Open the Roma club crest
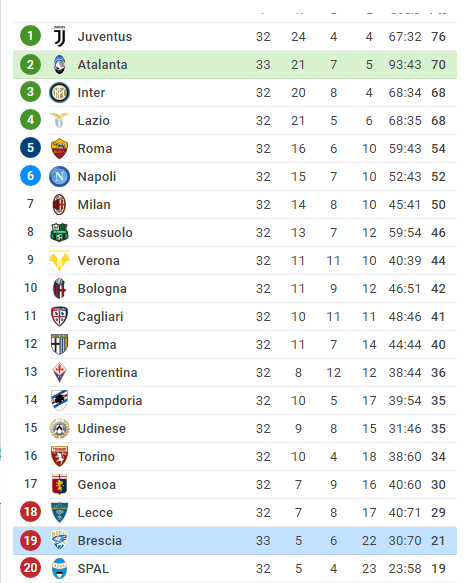Image resolution: width=474 pixels, height=583 pixels. point(59,148)
